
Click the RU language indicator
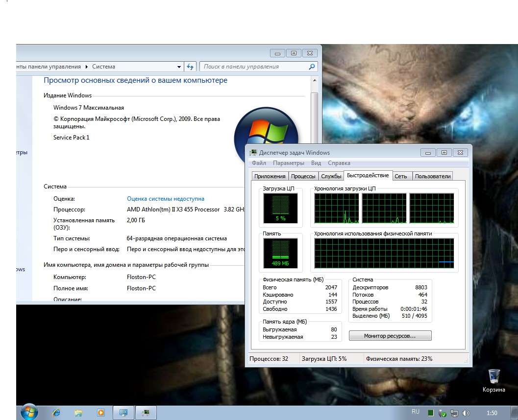coord(415,412)
